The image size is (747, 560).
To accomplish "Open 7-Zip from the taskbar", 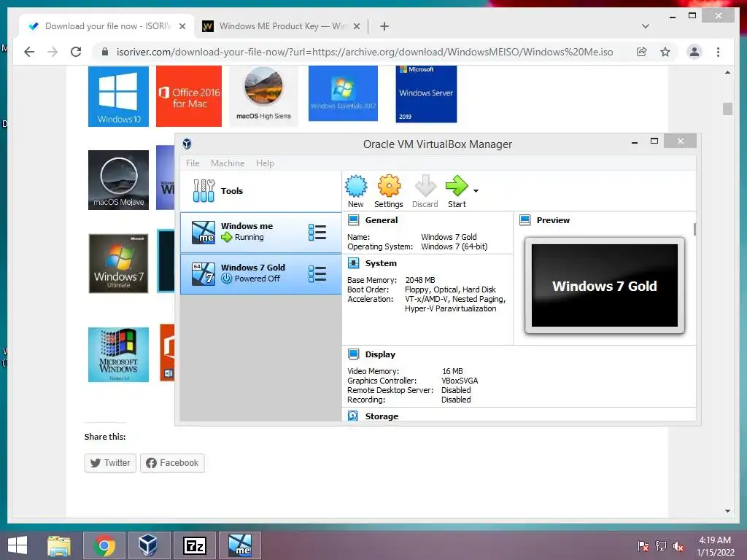I will coord(194,545).
